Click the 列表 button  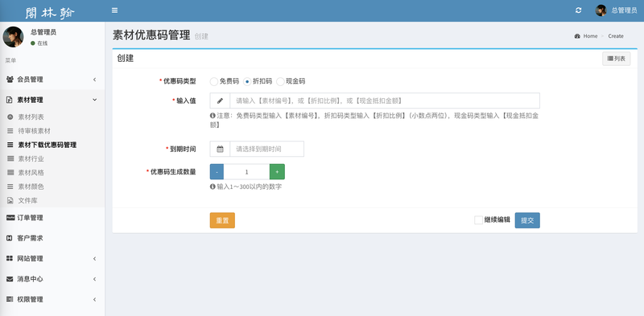pyautogui.click(x=616, y=59)
